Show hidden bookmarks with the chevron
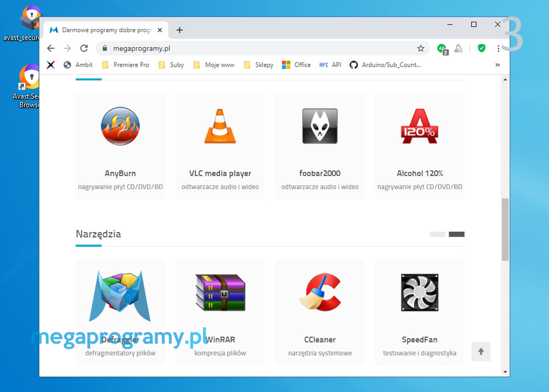 [x=498, y=65]
